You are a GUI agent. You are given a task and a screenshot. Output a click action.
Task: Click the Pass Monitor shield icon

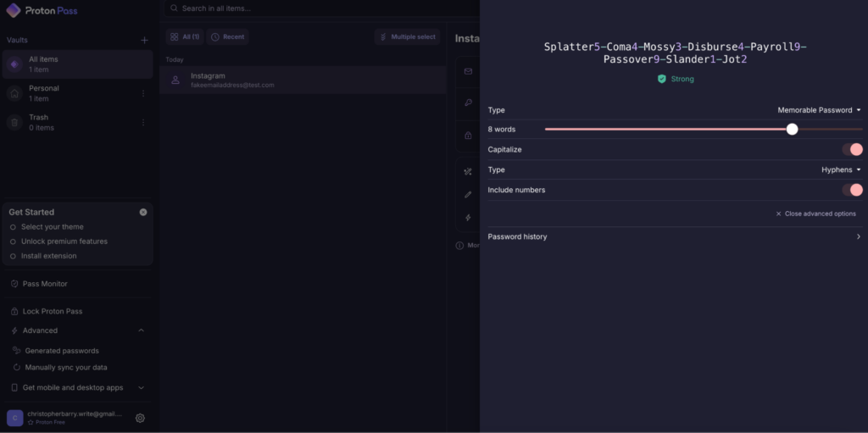pyautogui.click(x=15, y=284)
